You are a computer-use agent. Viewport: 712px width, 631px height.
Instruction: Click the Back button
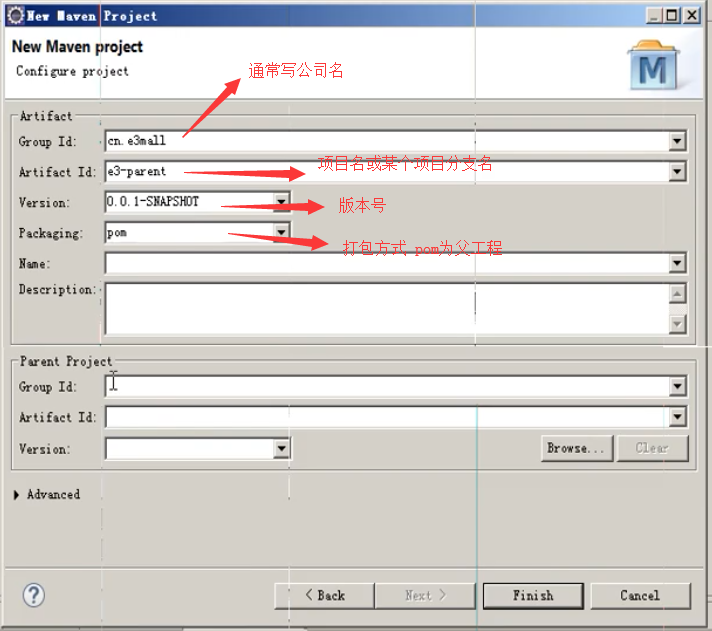point(325,596)
